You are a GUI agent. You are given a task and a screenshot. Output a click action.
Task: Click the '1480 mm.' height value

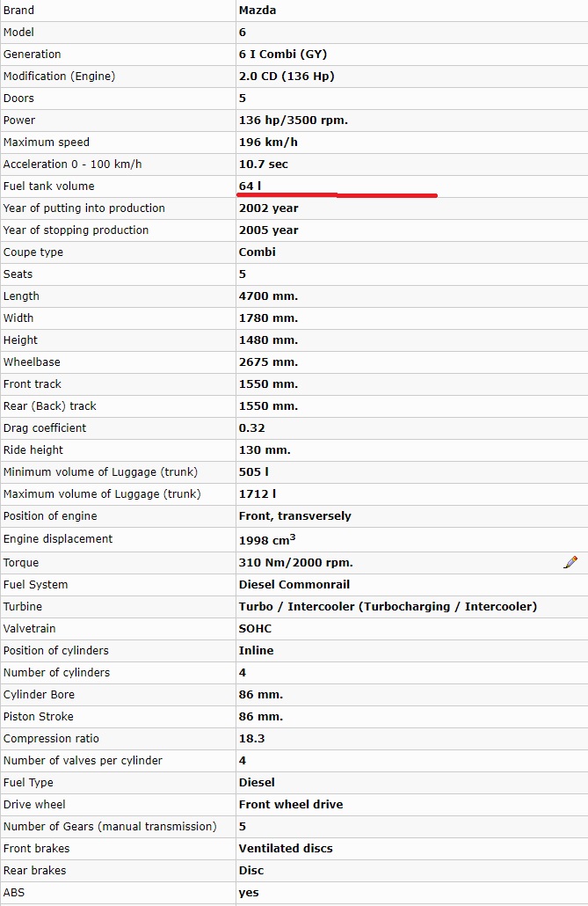pyautogui.click(x=268, y=340)
